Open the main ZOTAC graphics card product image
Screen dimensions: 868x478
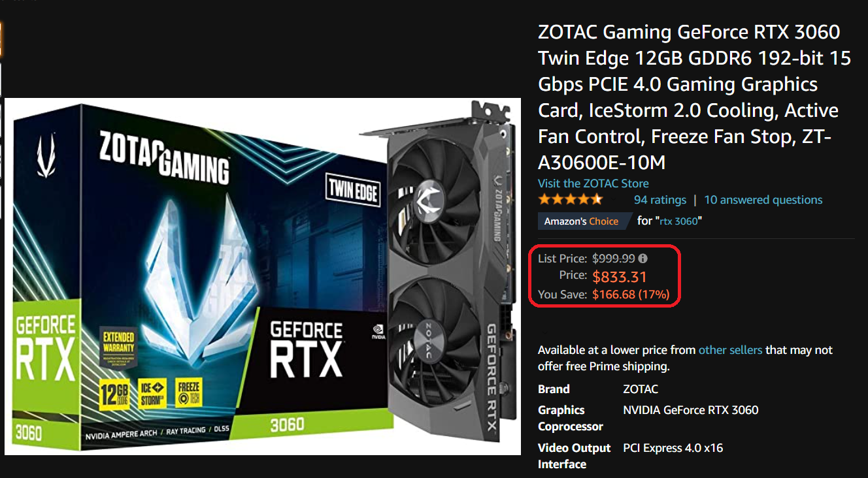(262, 276)
